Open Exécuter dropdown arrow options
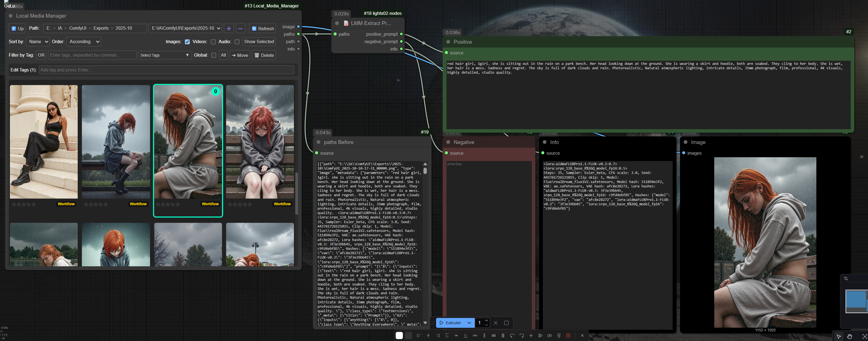 point(469,323)
